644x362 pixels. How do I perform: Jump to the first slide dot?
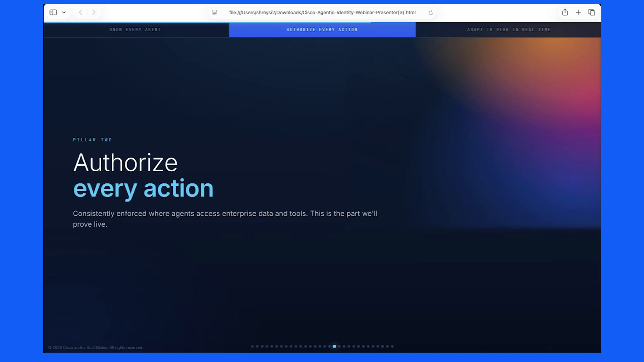click(253, 346)
